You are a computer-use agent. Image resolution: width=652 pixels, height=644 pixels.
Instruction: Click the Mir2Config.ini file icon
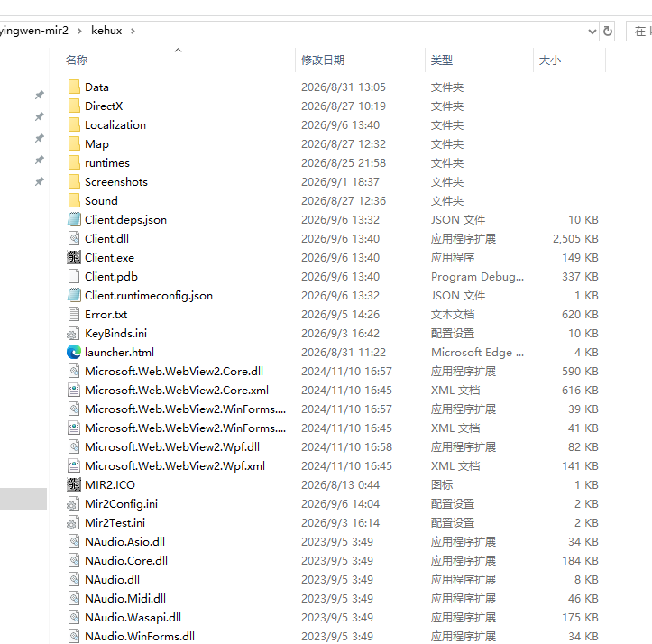tap(74, 504)
